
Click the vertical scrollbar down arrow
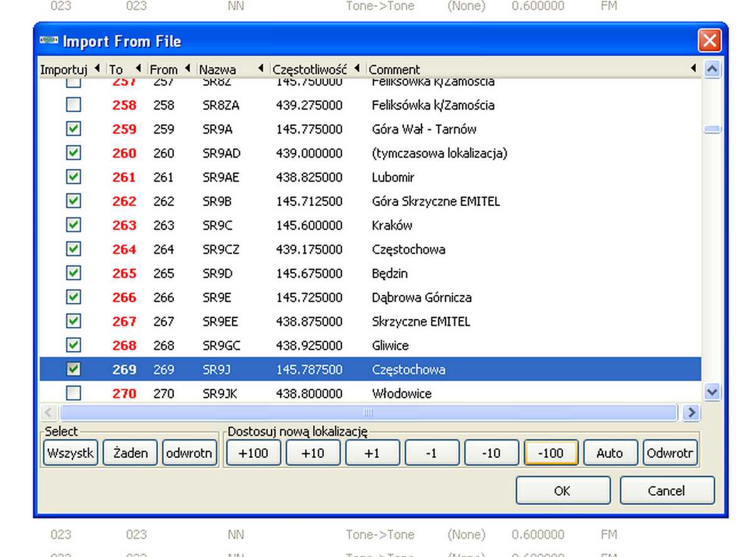pos(712,392)
